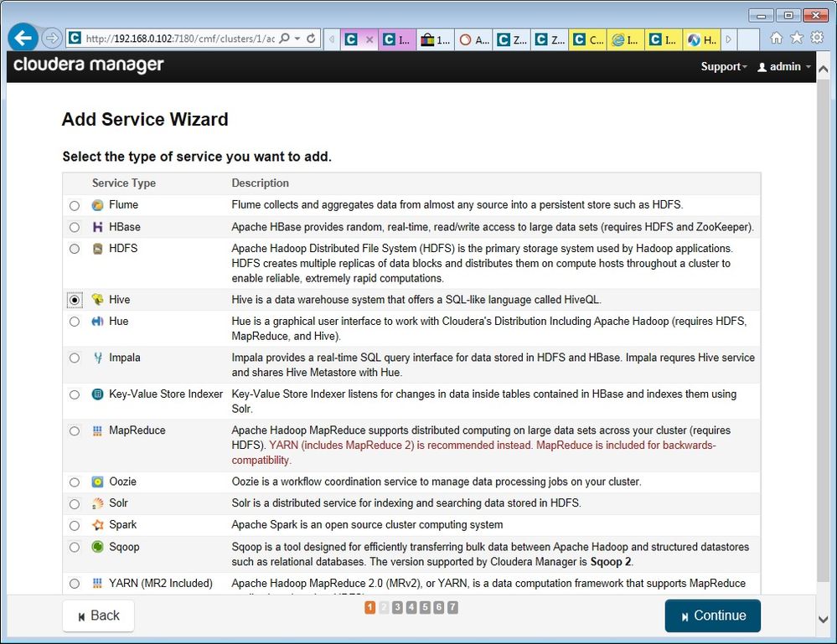Select the Impala service radio button
Image resolution: width=837 pixels, height=644 pixels.
(75, 358)
